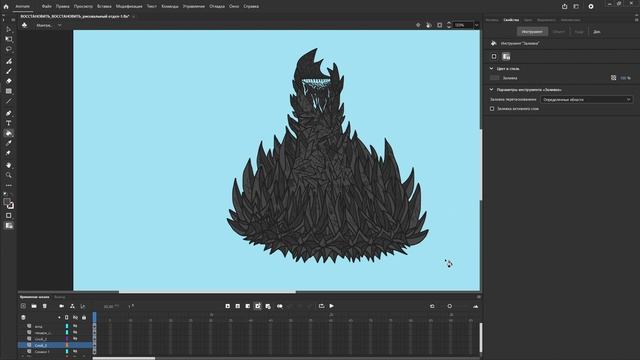Viewport: 640px width, 360px height.
Task: Open the fill overlap mode dropdown
Action: [x=587, y=100]
